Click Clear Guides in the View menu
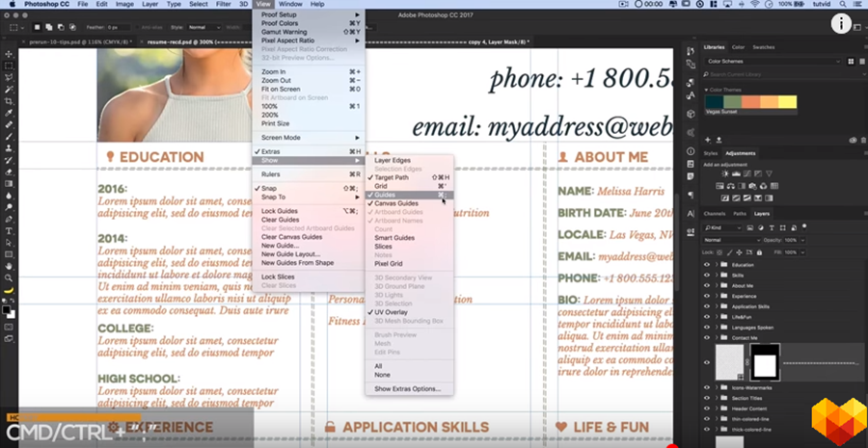Screen dimensions: 868x448 281,220
